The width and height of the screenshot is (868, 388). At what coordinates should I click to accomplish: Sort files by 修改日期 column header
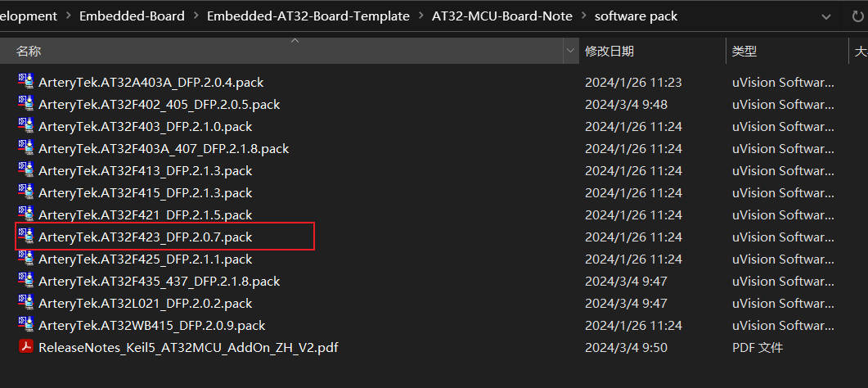[x=609, y=52]
